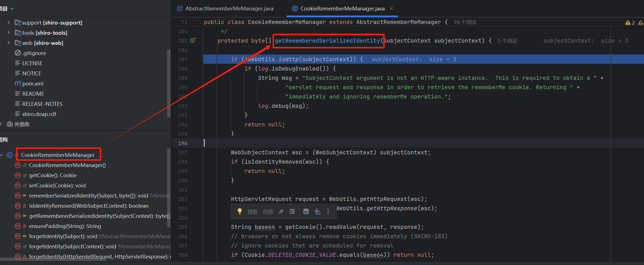Image resolution: width=644 pixels, height=265 pixels.
Task: Expand the web [shiro-web] module
Action: (8, 43)
